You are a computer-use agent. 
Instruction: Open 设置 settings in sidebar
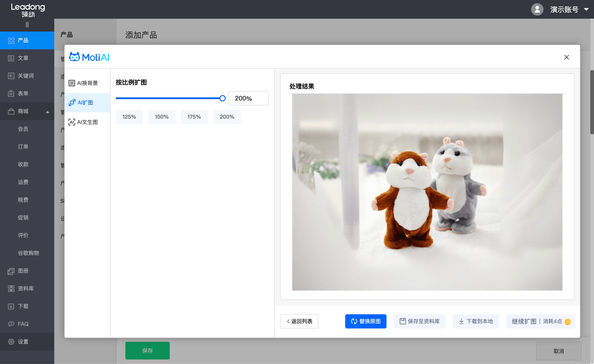pos(23,342)
